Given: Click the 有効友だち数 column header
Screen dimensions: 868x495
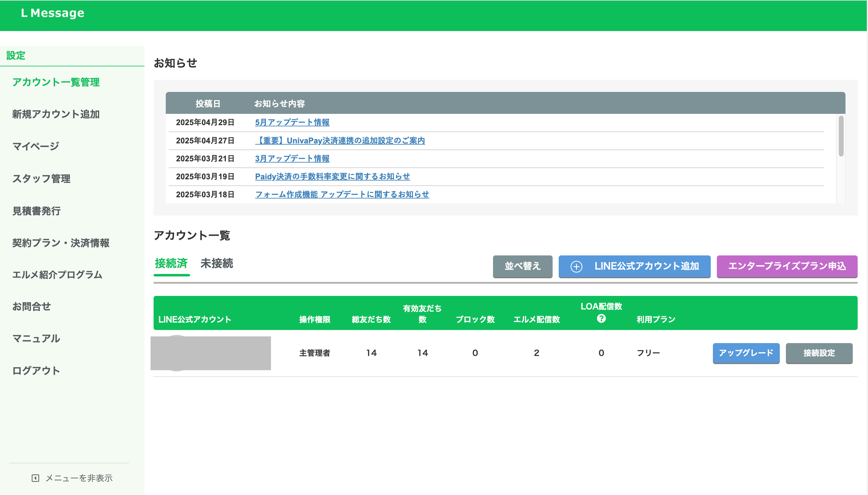Looking at the screenshot, I should pyautogui.click(x=422, y=314).
